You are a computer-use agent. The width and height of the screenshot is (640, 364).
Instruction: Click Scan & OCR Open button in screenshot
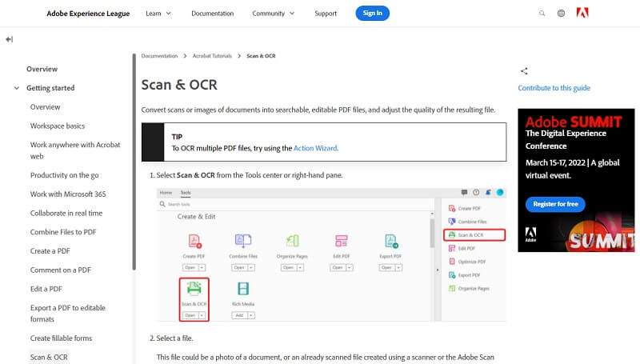point(190,315)
